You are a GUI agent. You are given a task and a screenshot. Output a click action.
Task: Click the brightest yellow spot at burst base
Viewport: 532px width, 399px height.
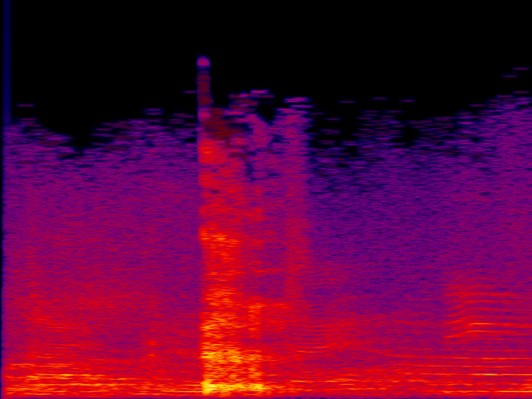coord(208,386)
